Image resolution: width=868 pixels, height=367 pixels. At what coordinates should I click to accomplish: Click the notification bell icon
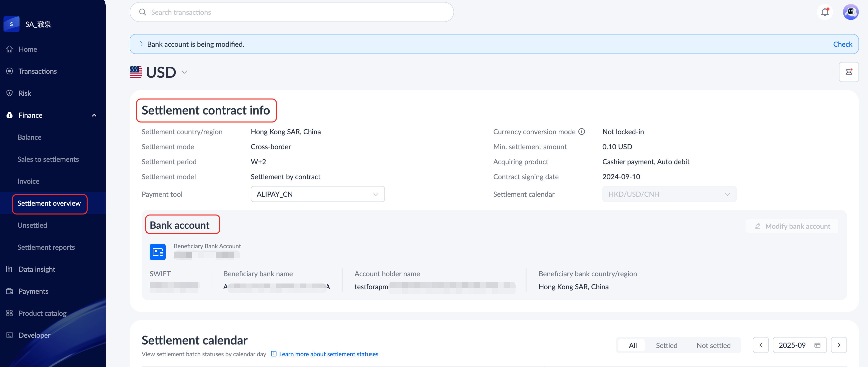pyautogui.click(x=824, y=12)
